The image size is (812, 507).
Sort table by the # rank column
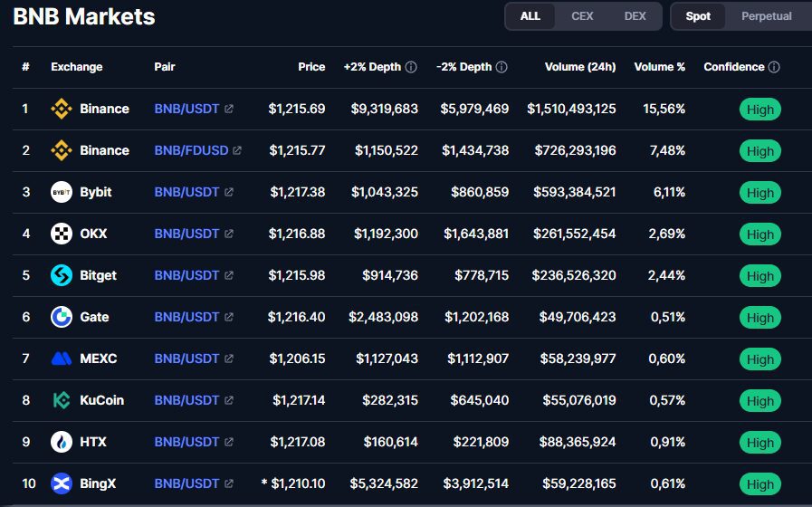coord(25,67)
